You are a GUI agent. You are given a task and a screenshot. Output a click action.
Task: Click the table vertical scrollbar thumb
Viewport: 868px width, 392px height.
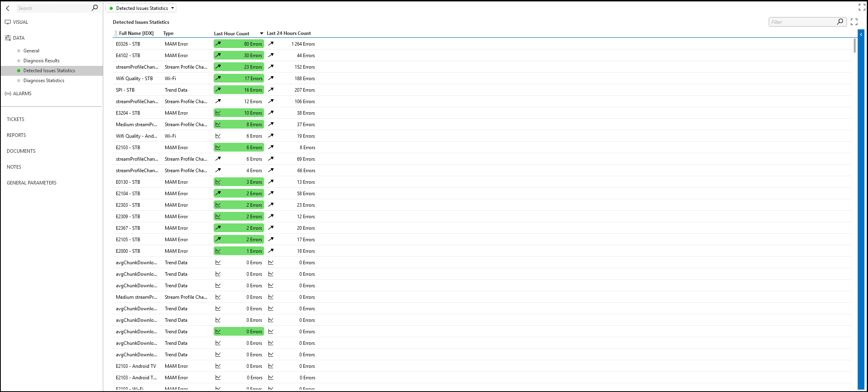854,46
